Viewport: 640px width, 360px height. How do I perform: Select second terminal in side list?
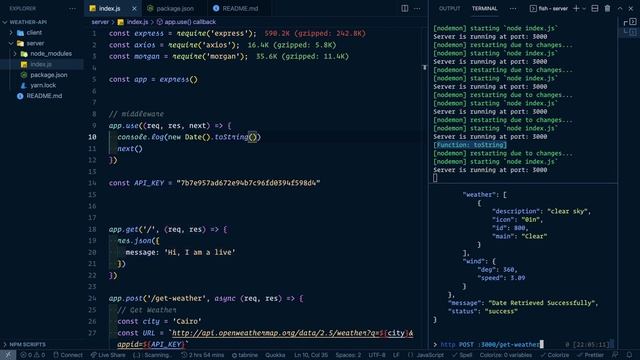(x=629, y=31)
